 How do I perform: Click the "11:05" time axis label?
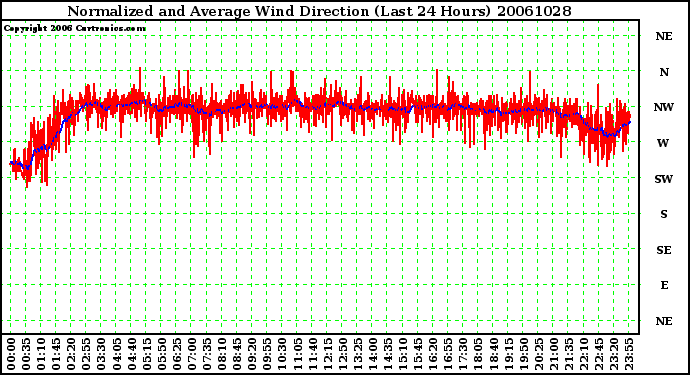(x=297, y=354)
